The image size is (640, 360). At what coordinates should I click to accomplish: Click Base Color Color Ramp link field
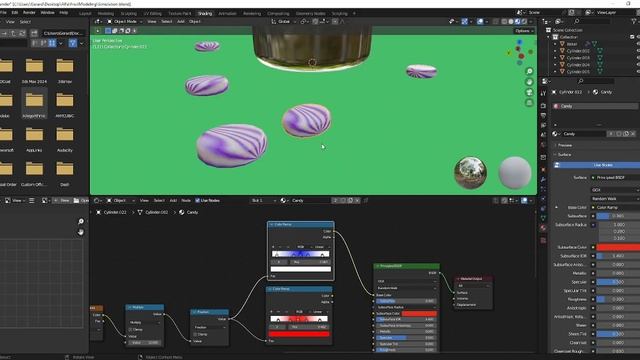coord(615,207)
